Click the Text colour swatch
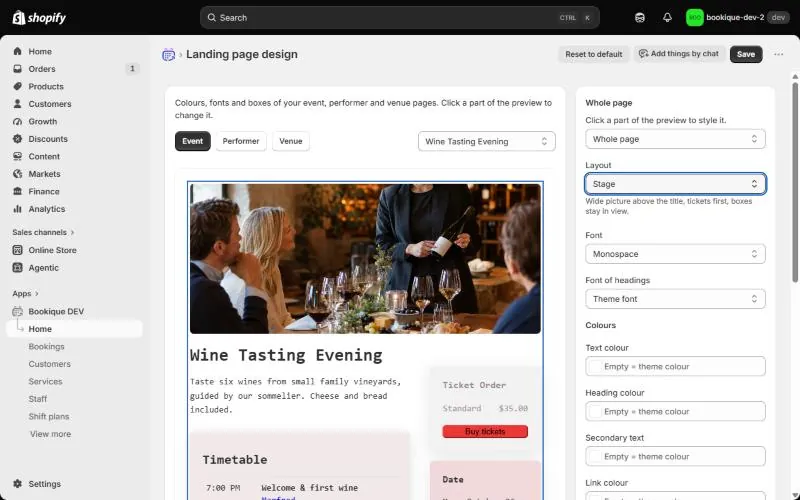Viewport: 800px width, 500px height. [595, 366]
